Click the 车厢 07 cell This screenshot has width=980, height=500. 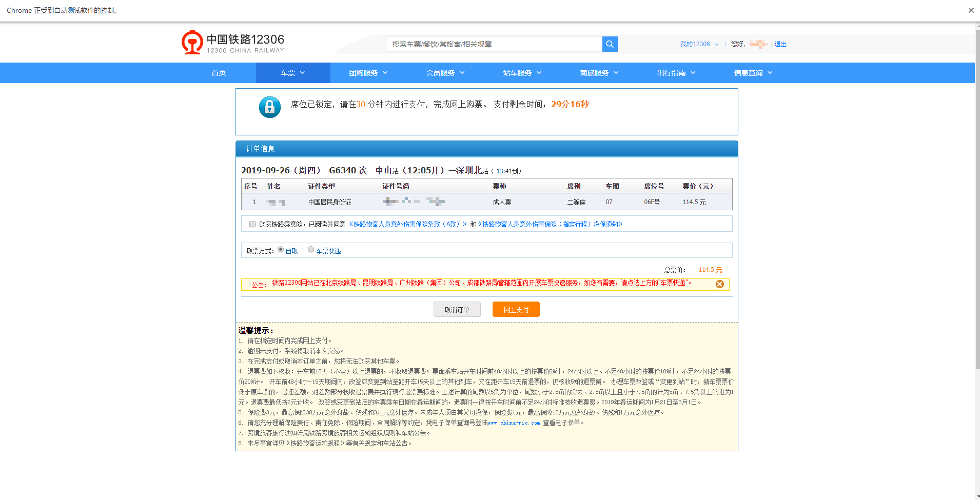(x=609, y=202)
